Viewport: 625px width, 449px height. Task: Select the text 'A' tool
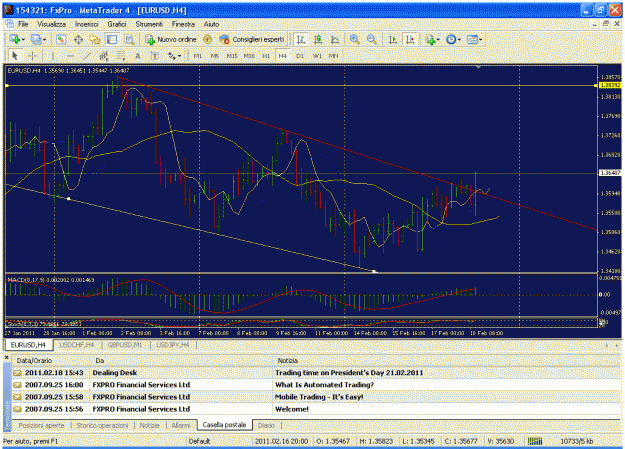(138, 56)
